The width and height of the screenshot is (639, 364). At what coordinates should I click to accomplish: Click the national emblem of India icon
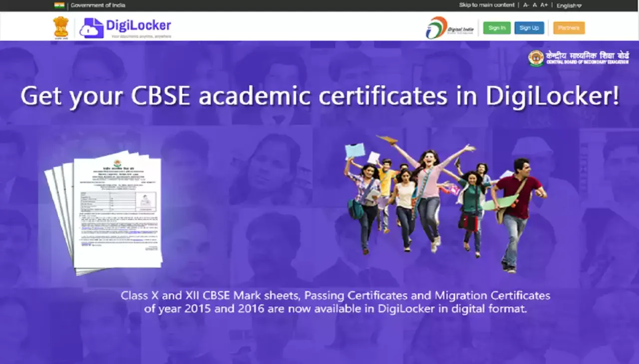tap(61, 27)
